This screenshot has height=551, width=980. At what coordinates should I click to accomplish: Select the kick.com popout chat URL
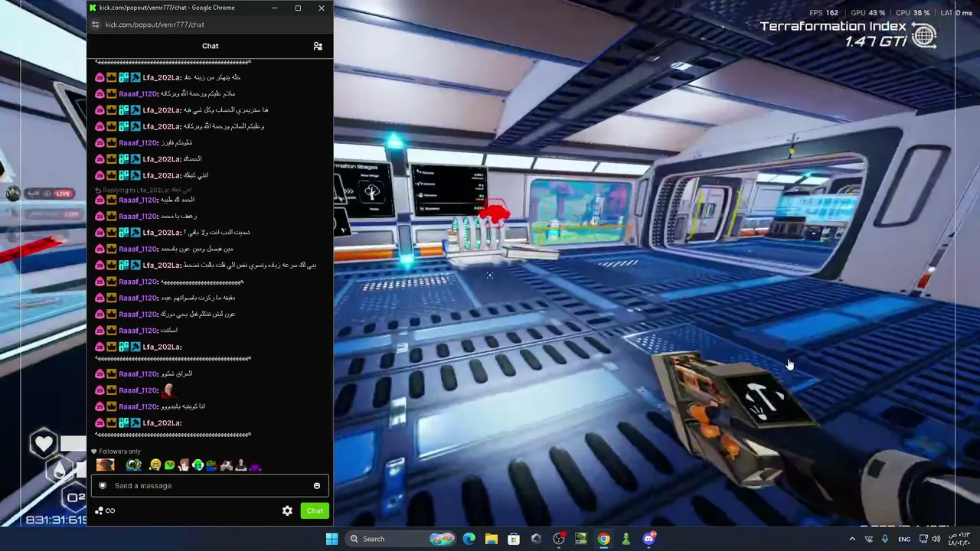click(x=155, y=24)
